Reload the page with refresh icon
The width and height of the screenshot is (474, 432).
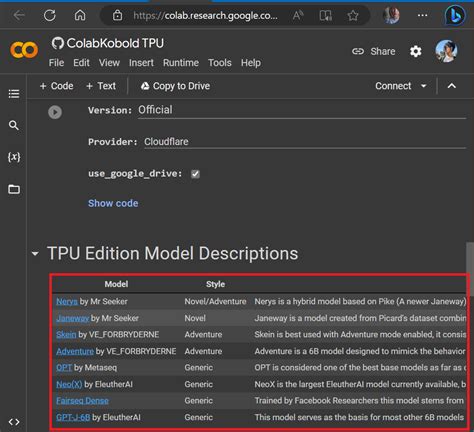point(50,15)
